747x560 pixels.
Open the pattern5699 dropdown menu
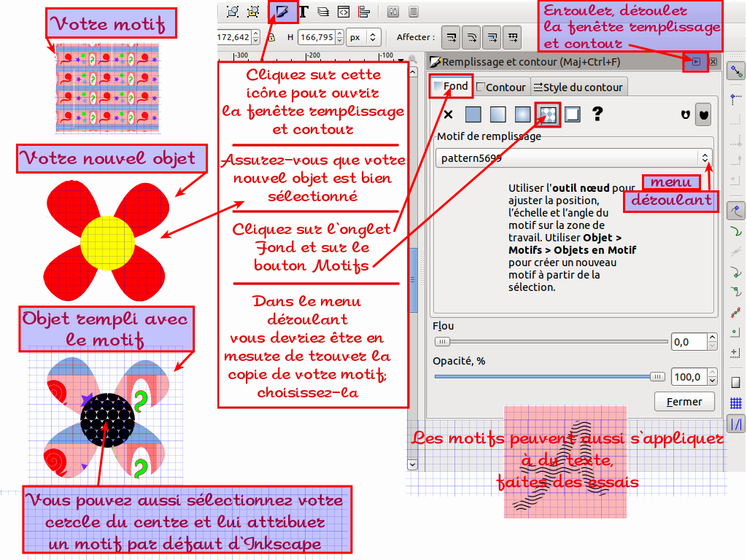pyautogui.click(x=704, y=157)
